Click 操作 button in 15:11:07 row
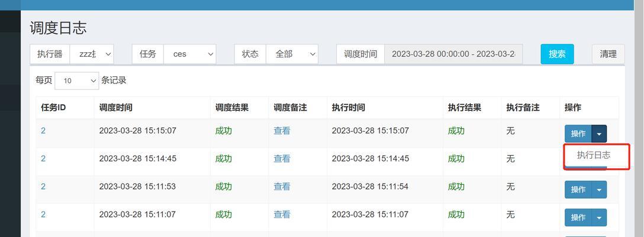 coord(578,217)
